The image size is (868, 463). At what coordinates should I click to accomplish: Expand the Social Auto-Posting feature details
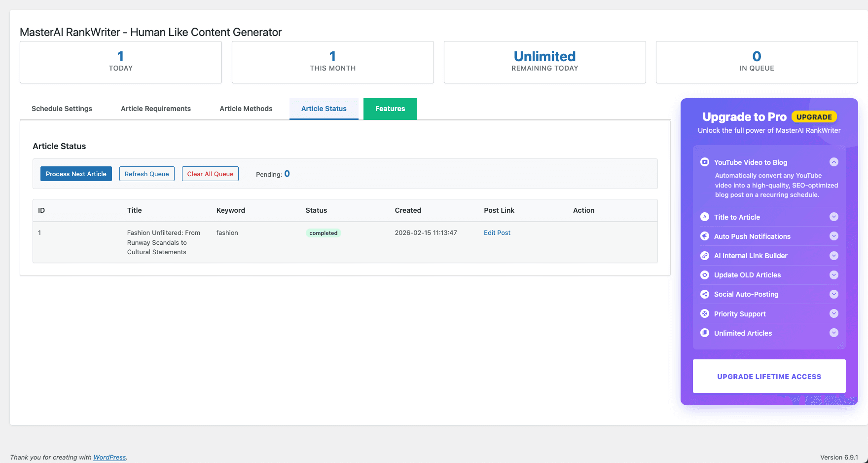pos(834,294)
